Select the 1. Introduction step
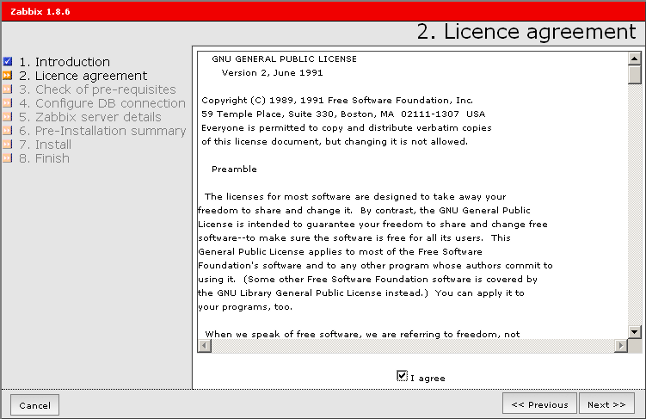This screenshot has height=419, width=646. pyautogui.click(x=64, y=62)
